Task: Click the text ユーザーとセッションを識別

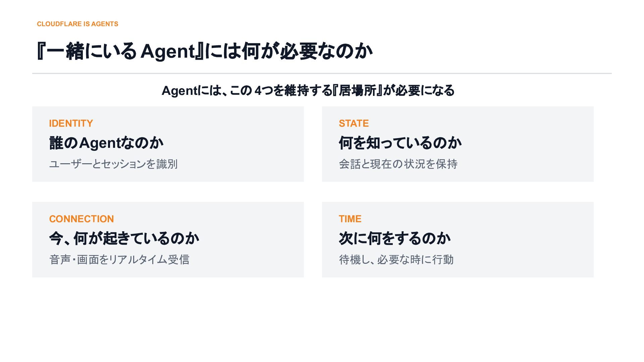Action: click(x=113, y=164)
